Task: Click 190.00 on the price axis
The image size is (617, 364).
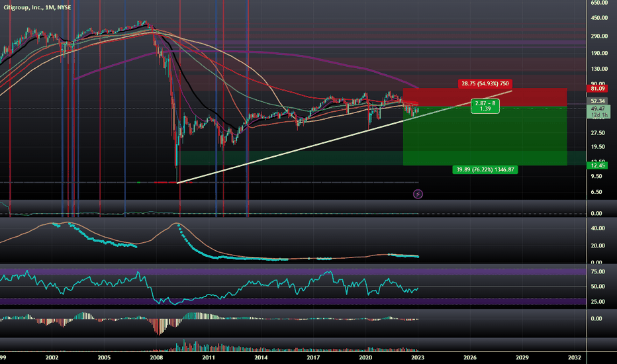Action: coord(599,53)
